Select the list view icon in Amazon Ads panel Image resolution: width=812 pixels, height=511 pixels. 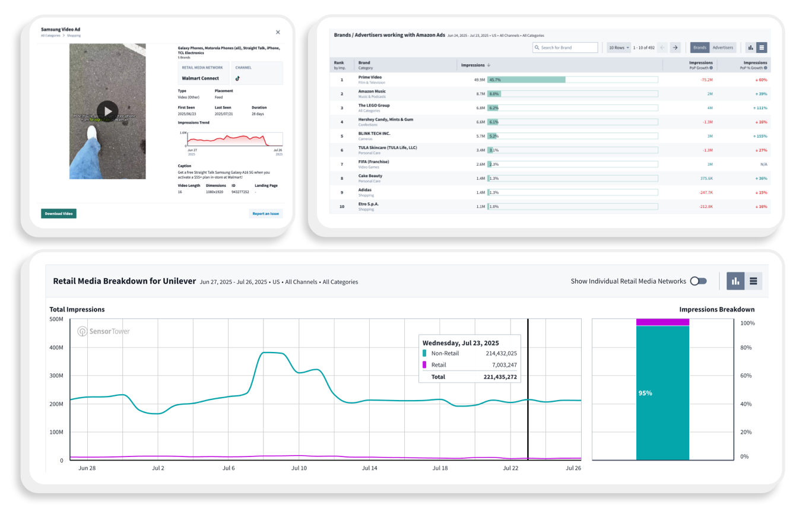point(762,47)
